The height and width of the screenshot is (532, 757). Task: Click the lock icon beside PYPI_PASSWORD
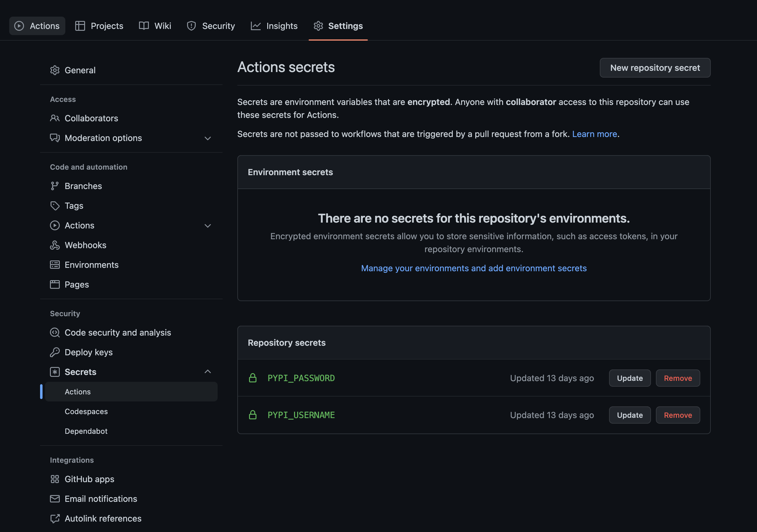[x=252, y=378]
